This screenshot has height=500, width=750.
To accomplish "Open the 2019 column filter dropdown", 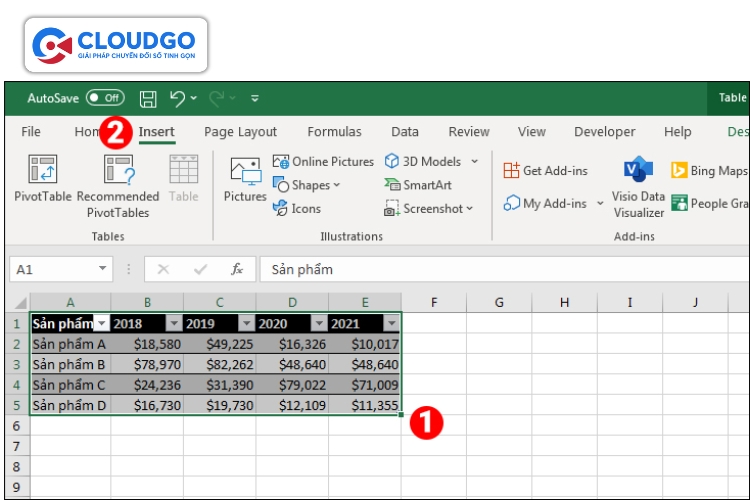I will tap(246, 324).
